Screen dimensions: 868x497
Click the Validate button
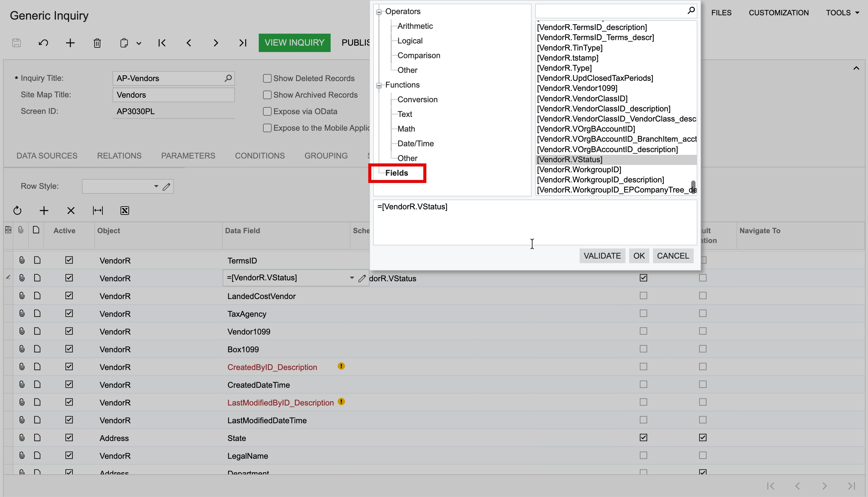(602, 256)
